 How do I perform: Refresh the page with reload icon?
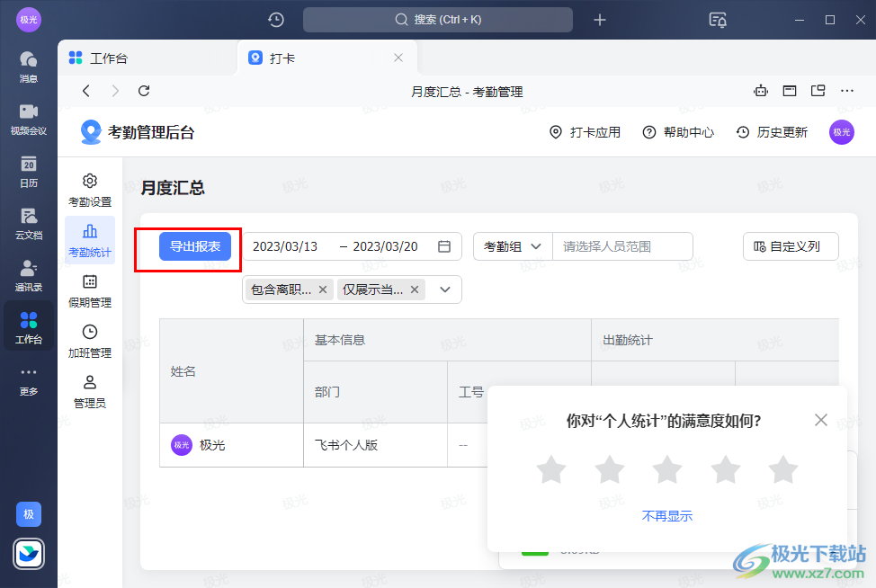pos(144,91)
